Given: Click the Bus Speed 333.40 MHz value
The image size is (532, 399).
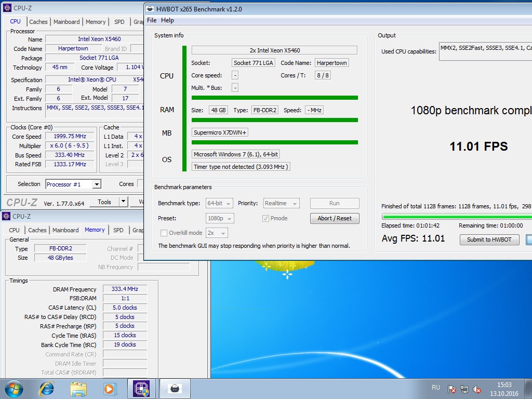Looking at the screenshot, I should click(x=70, y=155).
